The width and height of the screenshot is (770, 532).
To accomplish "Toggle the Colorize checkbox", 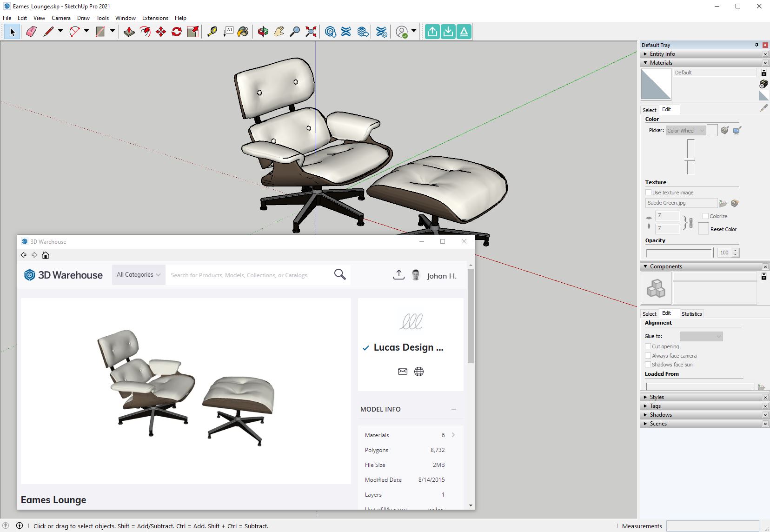I will 705,216.
